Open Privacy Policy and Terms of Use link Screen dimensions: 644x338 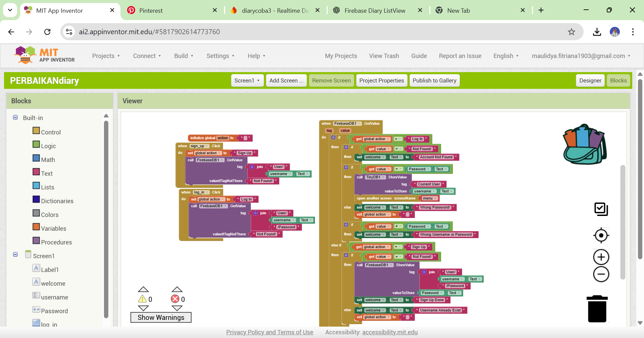(269, 332)
